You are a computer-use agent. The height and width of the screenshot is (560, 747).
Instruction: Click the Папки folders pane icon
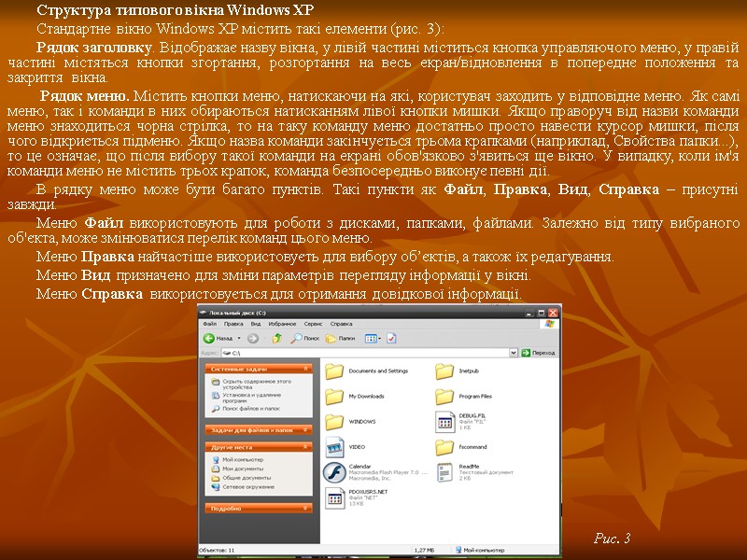[x=331, y=340]
